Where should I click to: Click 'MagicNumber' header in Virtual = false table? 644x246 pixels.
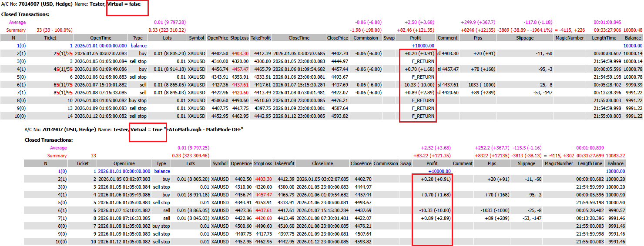pos(570,38)
